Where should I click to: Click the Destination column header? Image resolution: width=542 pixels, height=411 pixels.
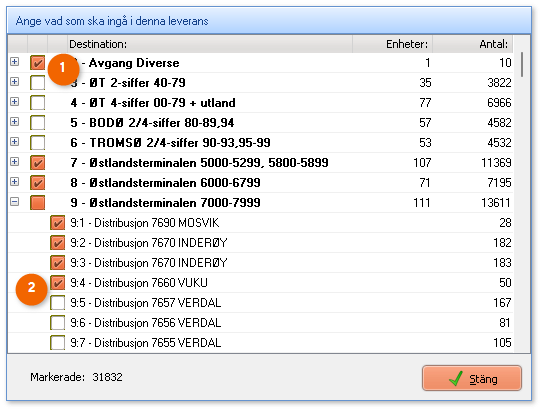coord(210,44)
